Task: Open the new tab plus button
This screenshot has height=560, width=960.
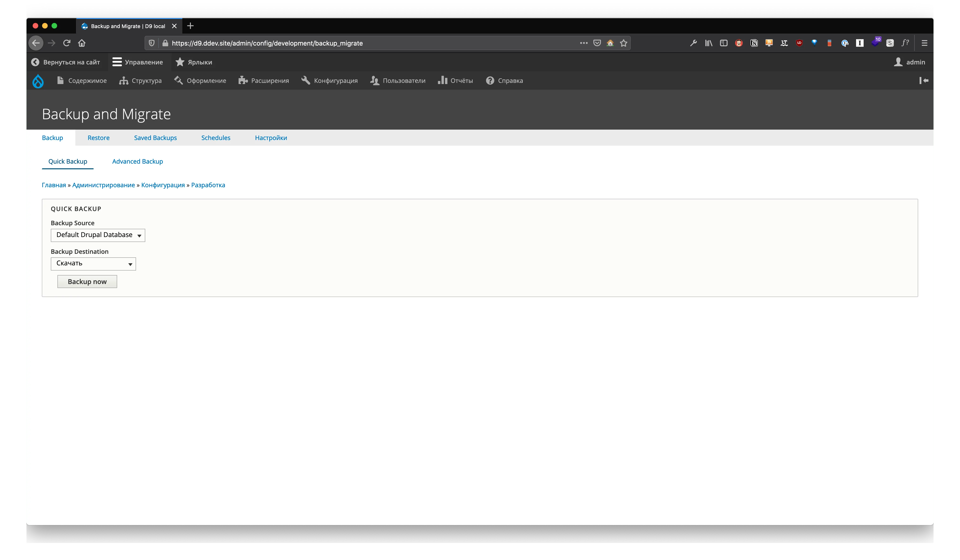Action: [x=190, y=26]
